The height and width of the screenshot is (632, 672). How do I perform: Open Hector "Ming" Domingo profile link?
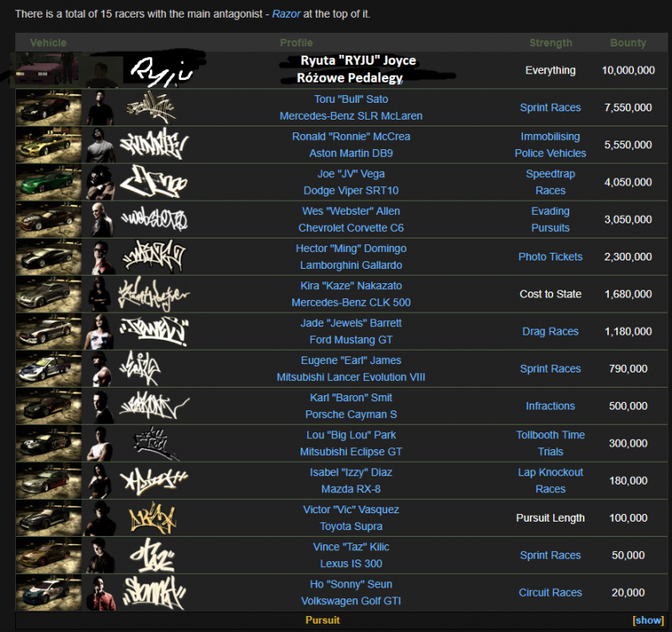click(x=351, y=249)
